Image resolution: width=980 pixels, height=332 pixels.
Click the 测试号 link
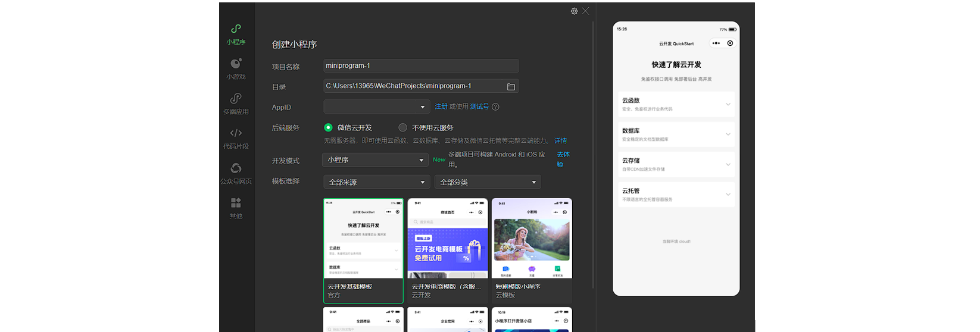tap(480, 107)
